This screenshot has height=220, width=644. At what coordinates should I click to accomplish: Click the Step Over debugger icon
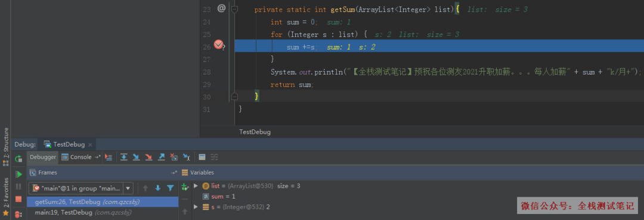pyautogui.click(x=123, y=157)
